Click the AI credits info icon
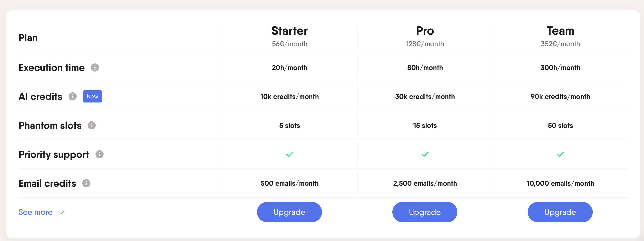This screenshot has height=241, width=644. 73,96
